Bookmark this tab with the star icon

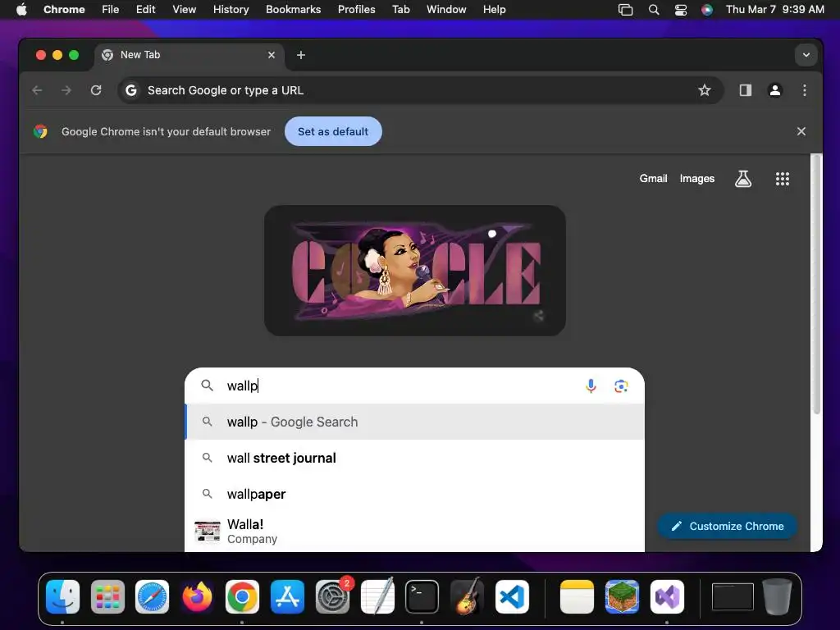705,90
